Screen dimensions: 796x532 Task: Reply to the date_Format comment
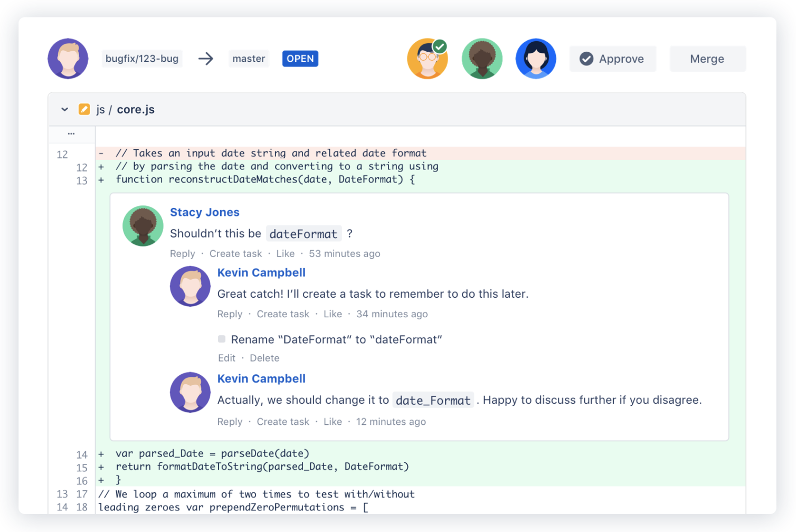230,422
